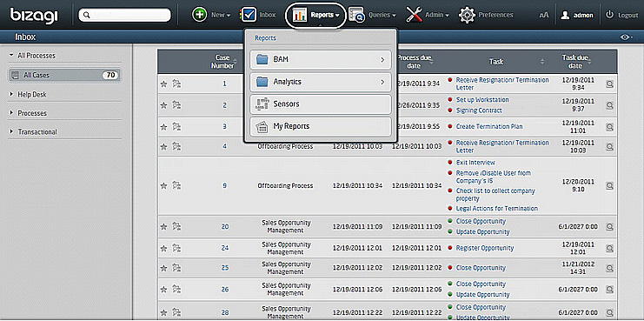The image size is (644, 321).
Task: Star case number 9 as favorite
Action: click(163, 186)
